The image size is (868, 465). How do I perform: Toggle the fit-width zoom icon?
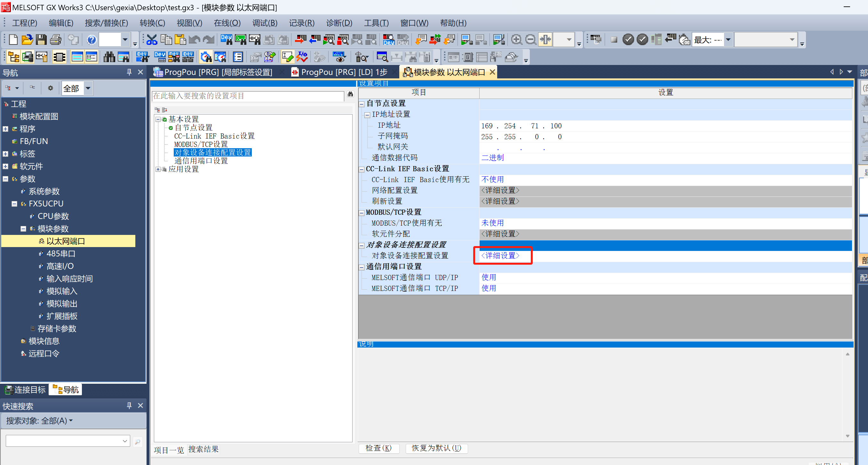tap(545, 40)
